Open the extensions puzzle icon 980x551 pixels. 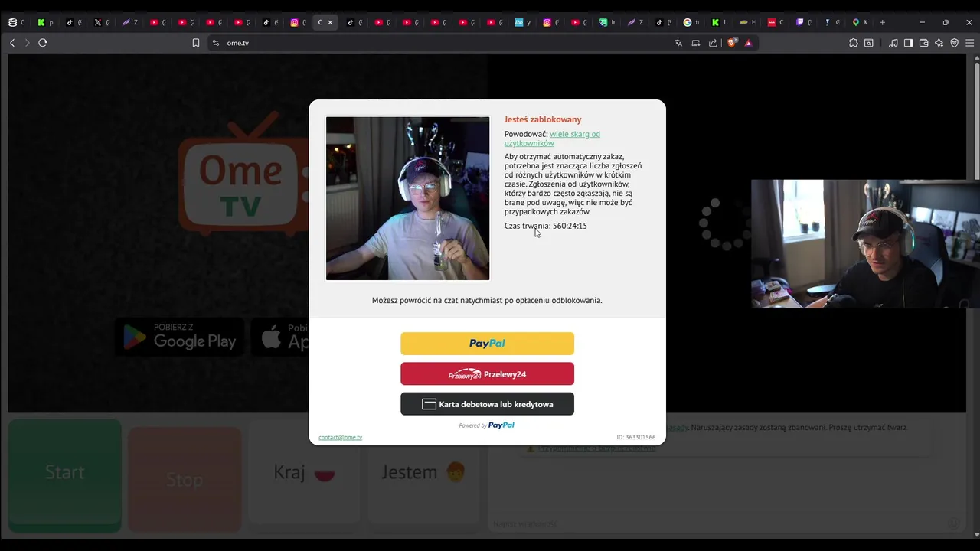[x=854, y=43]
